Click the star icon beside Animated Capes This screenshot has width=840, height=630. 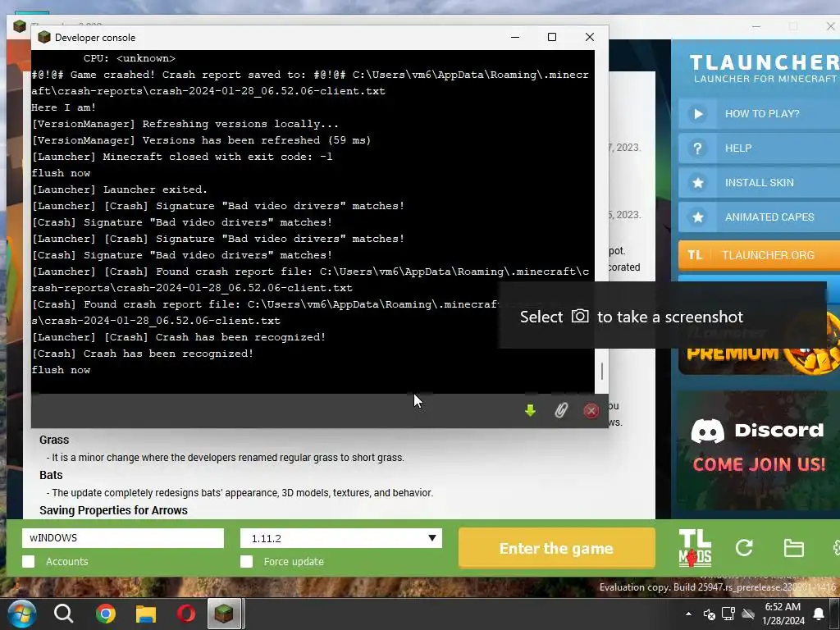coord(697,217)
